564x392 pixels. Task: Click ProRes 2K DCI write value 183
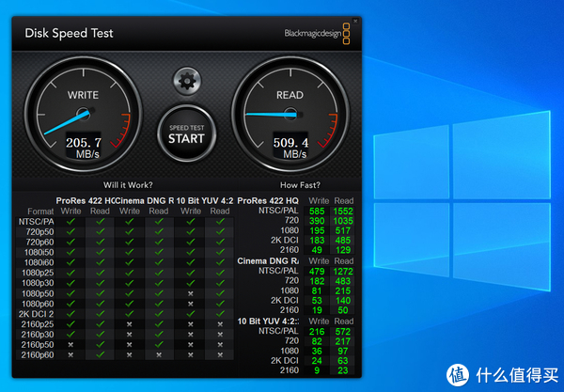(317, 241)
